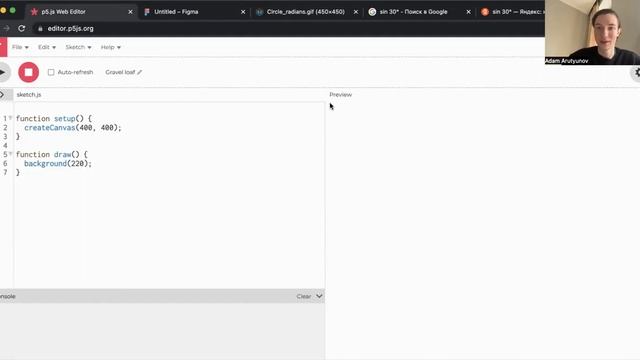Close the sin 30° Google tab
The width and height of the screenshot is (640, 360).
coord(469,12)
